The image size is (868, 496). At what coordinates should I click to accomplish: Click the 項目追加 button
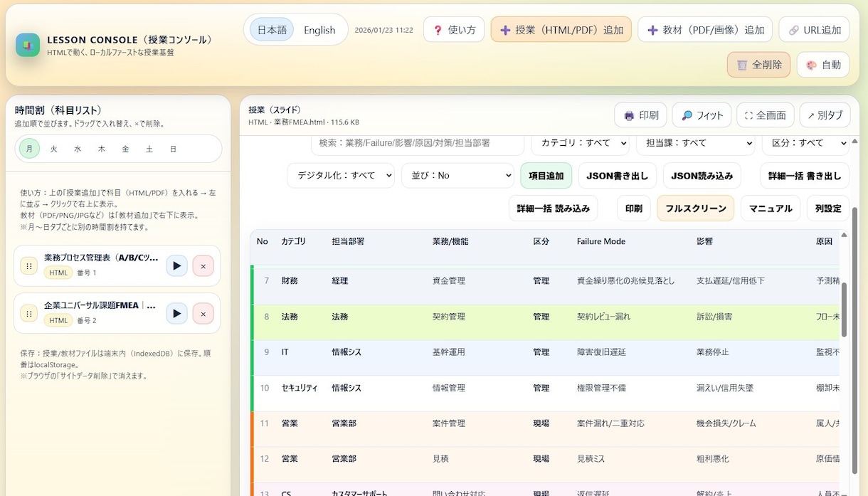point(546,176)
